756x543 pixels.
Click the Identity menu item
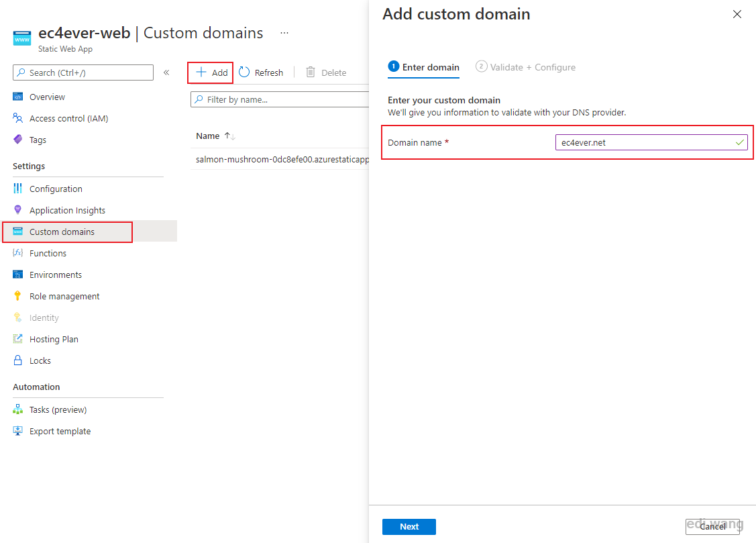click(44, 317)
